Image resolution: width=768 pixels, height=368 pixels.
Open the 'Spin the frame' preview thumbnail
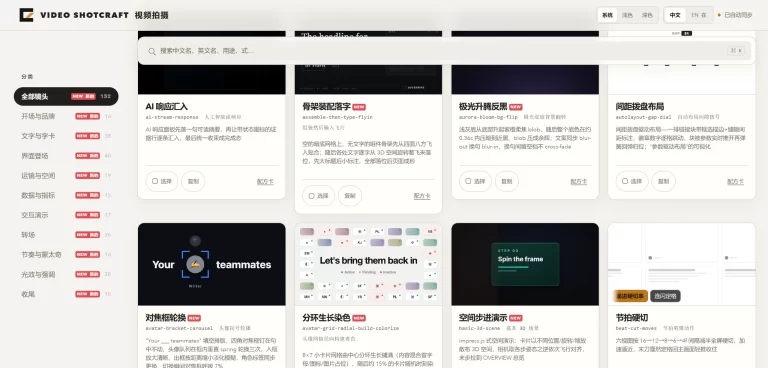[525, 264]
